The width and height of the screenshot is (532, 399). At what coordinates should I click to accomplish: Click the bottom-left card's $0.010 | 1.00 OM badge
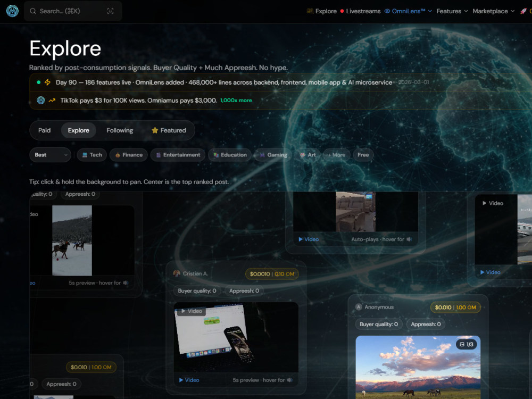pyautogui.click(x=91, y=367)
